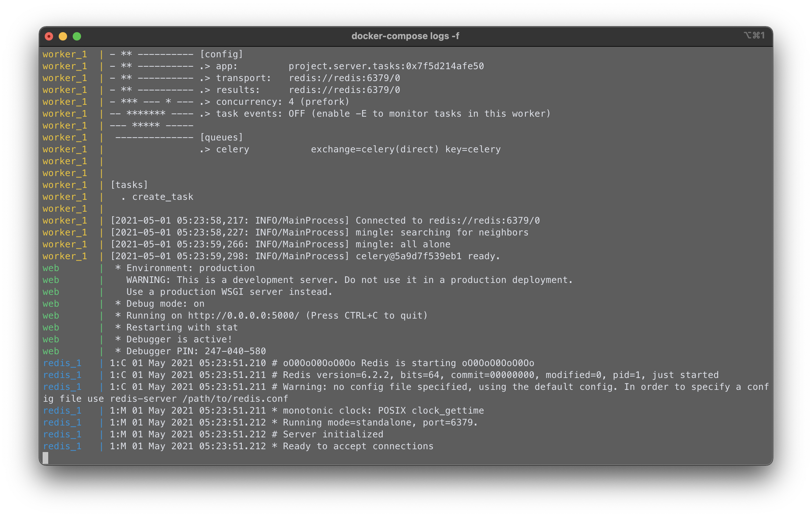Click the '[config]' header text

click(222, 54)
